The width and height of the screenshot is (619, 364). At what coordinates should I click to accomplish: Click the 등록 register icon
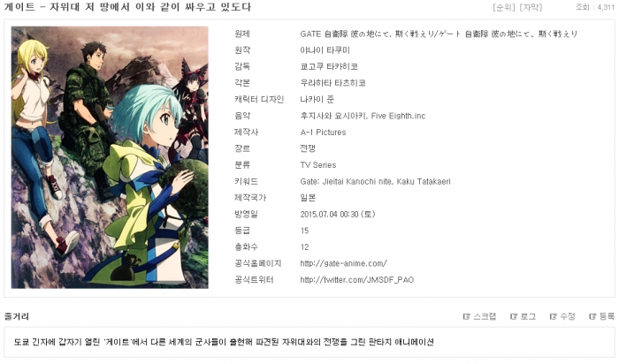coord(592,316)
